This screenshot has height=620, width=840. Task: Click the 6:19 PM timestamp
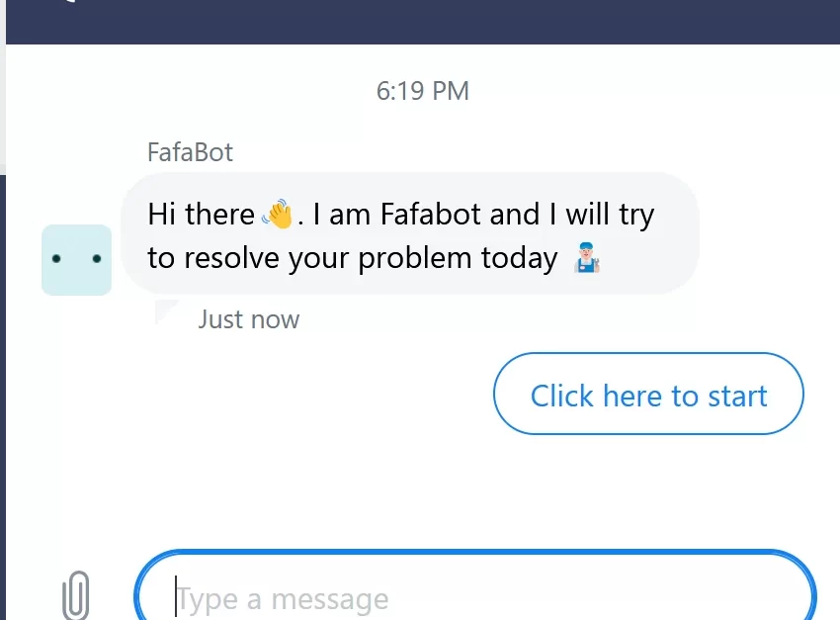pos(423,91)
